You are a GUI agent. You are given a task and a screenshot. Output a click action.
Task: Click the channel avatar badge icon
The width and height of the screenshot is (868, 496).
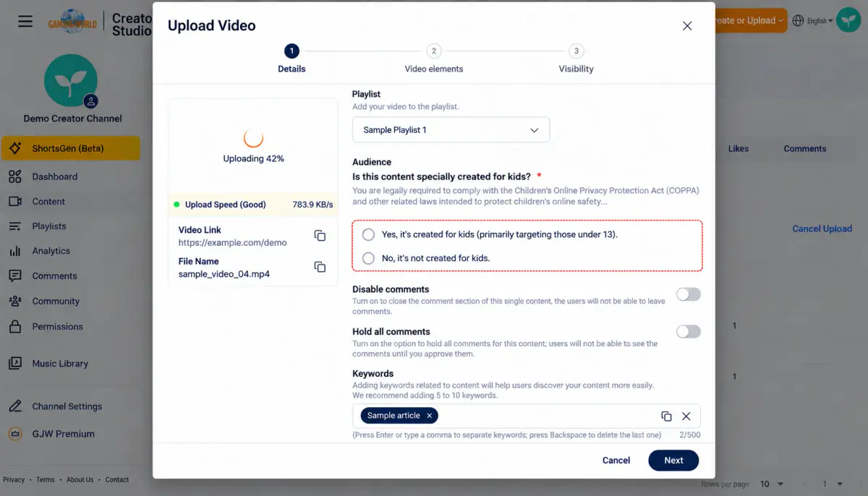coord(91,101)
